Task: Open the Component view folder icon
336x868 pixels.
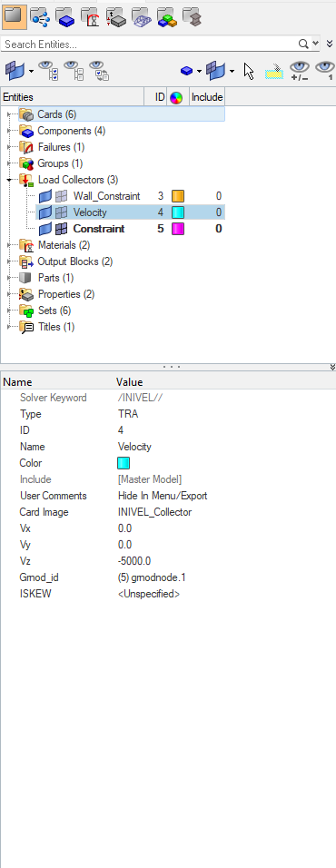Action: click(x=65, y=18)
